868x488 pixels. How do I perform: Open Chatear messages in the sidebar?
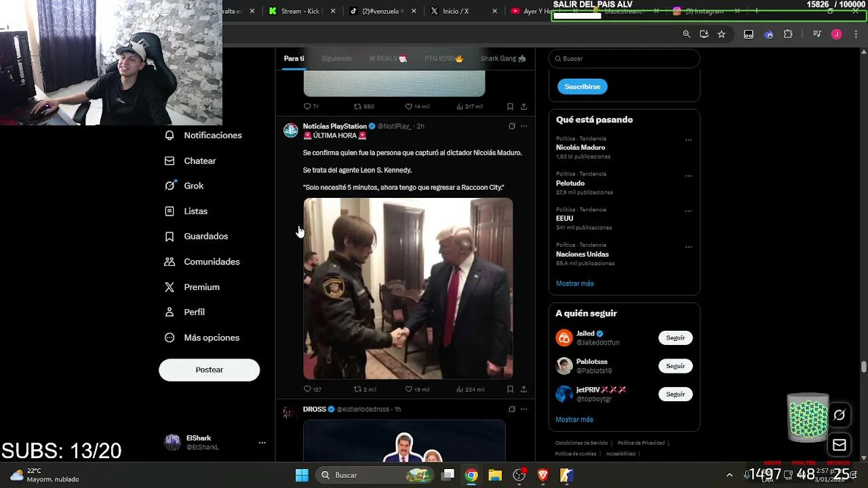(191, 161)
